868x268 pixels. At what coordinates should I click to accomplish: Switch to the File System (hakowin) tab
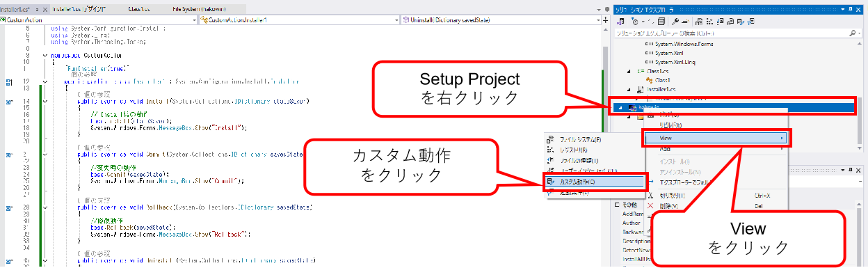pyautogui.click(x=200, y=8)
